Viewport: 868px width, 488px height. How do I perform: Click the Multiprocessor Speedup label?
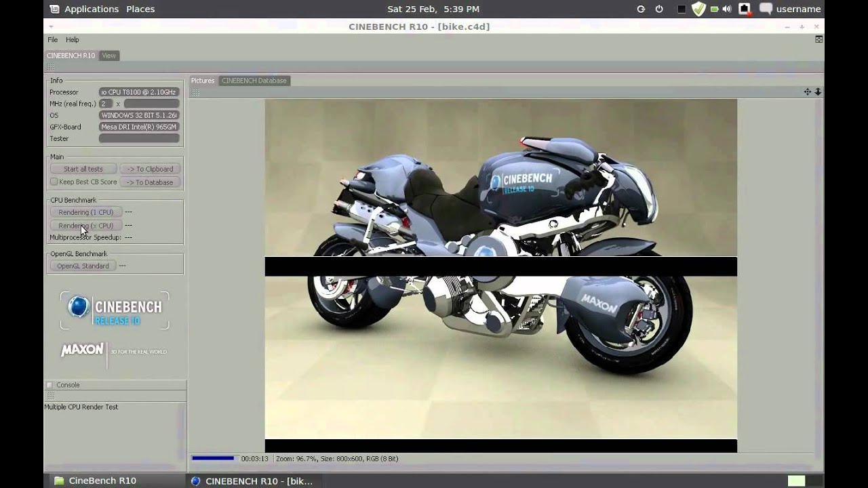pyautogui.click(x=85, y=238)
